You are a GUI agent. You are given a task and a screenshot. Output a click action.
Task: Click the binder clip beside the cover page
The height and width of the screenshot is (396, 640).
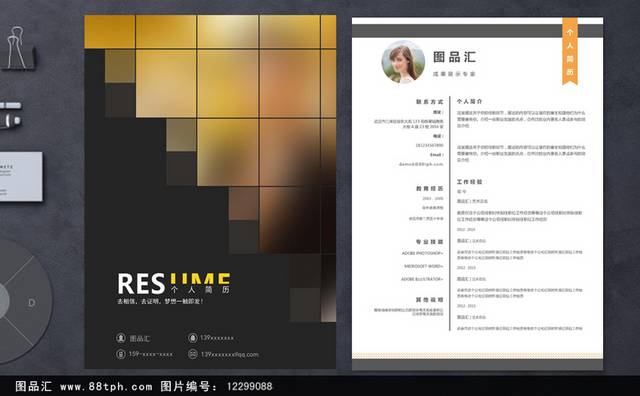(18, 48)
